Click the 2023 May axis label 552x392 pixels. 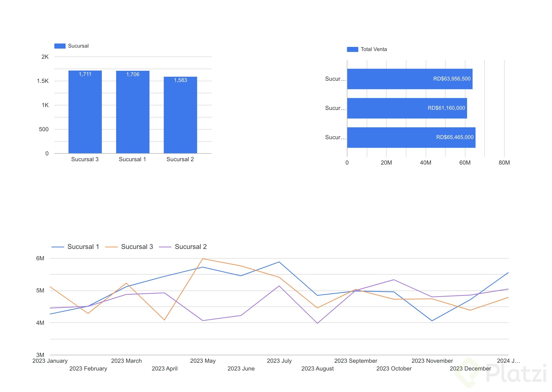(203, 361)
